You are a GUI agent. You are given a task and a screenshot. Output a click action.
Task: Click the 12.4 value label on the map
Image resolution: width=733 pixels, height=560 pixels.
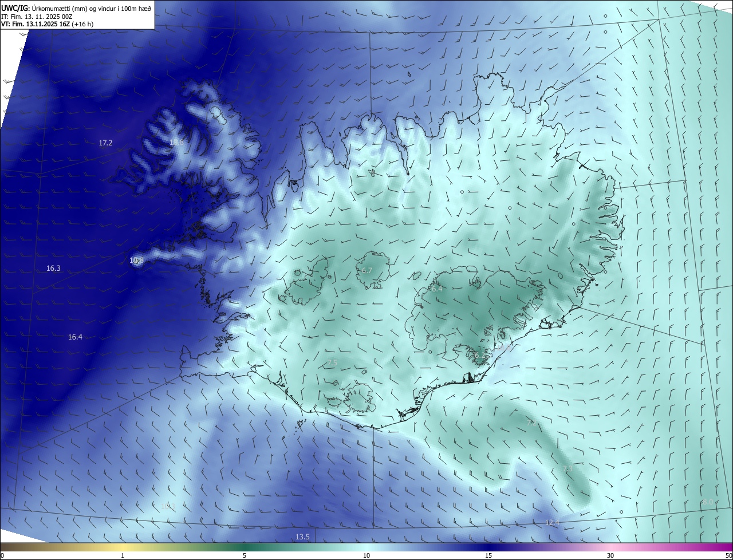(x=552, y=522)
